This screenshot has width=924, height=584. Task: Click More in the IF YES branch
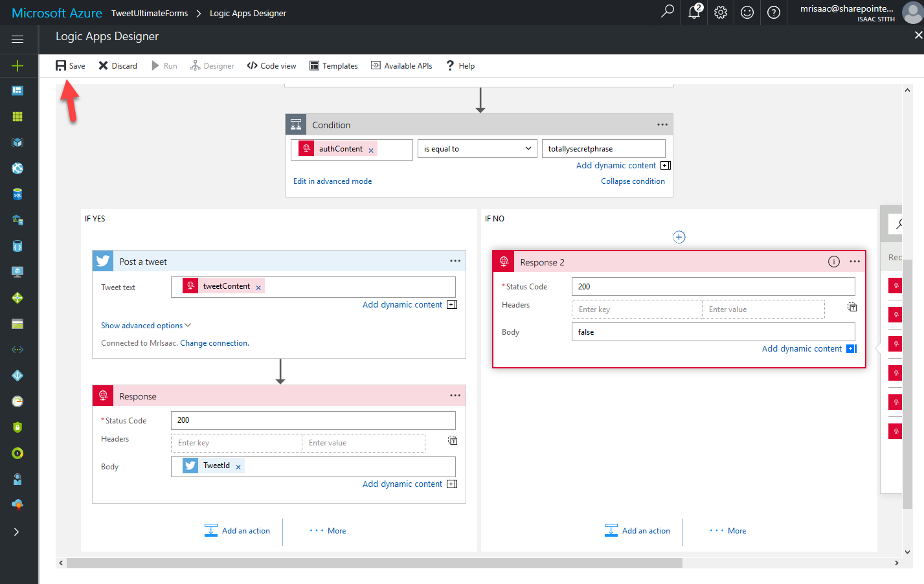[328, 531]
